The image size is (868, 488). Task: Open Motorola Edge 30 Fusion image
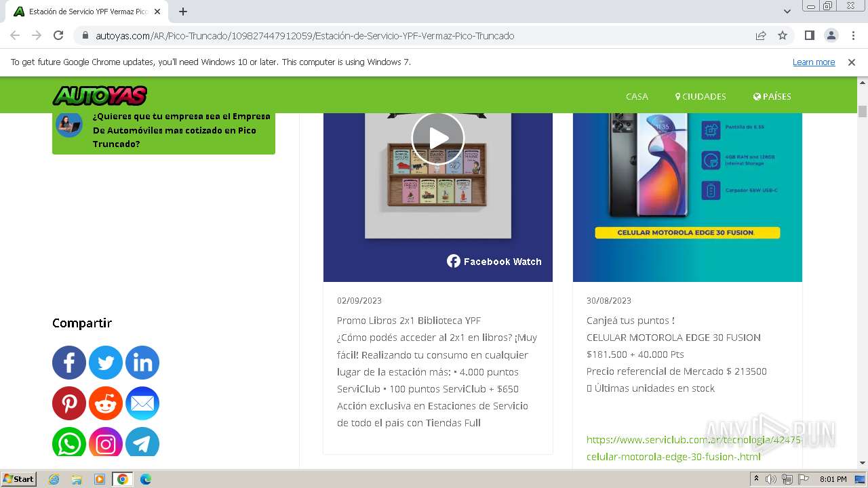688,197
